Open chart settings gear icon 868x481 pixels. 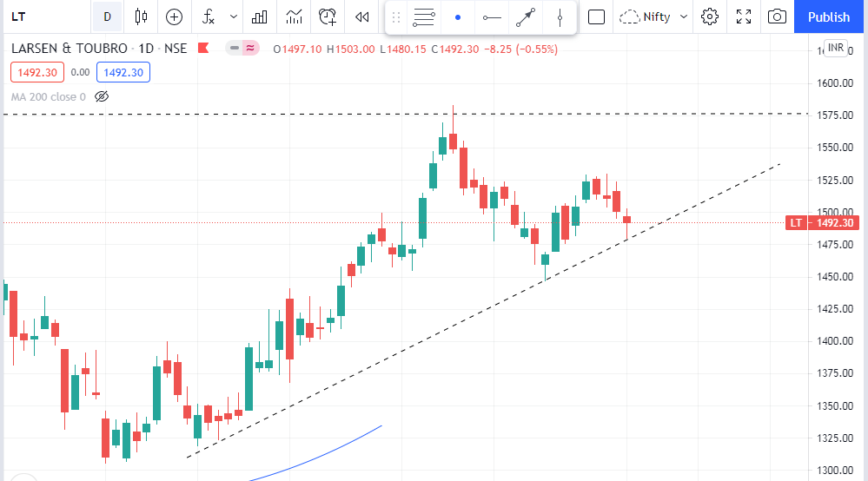[710, 17]
